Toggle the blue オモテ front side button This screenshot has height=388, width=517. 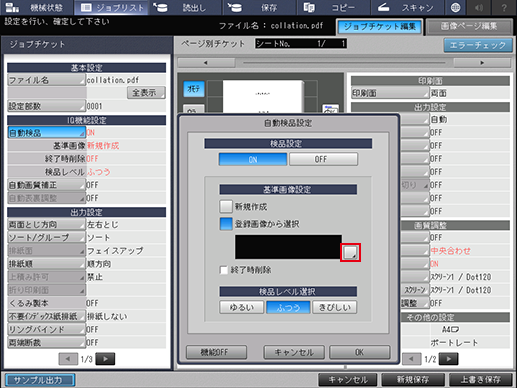pyautogui.click(x=194, y=89)
